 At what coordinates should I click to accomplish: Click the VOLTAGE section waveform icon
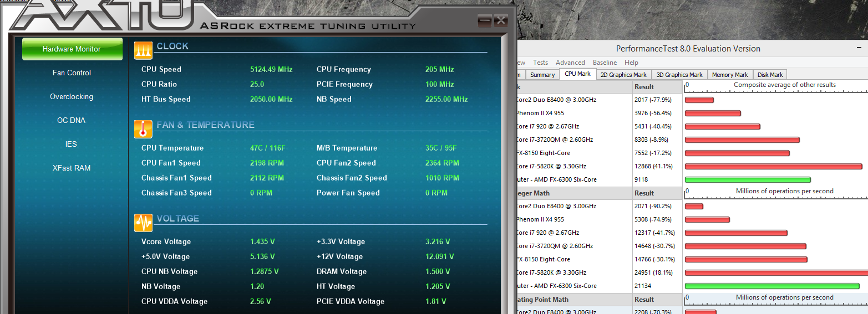coord(143,223)
